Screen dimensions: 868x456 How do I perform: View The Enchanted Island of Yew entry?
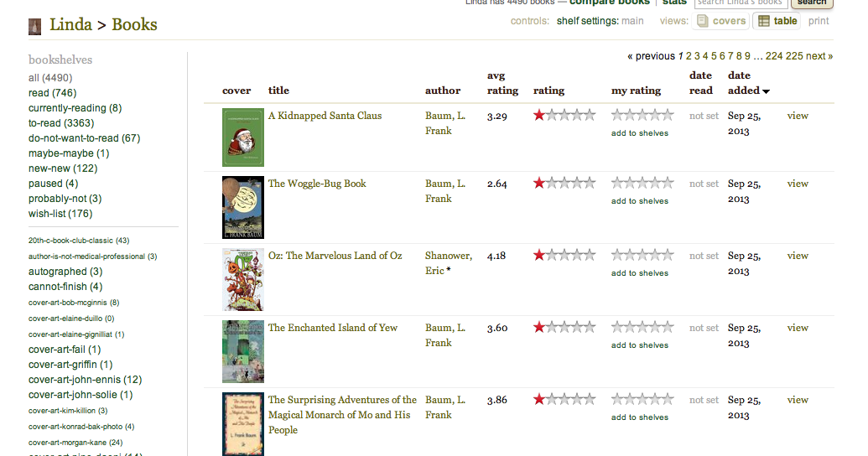pyautogui.click(x=798, y=328)
